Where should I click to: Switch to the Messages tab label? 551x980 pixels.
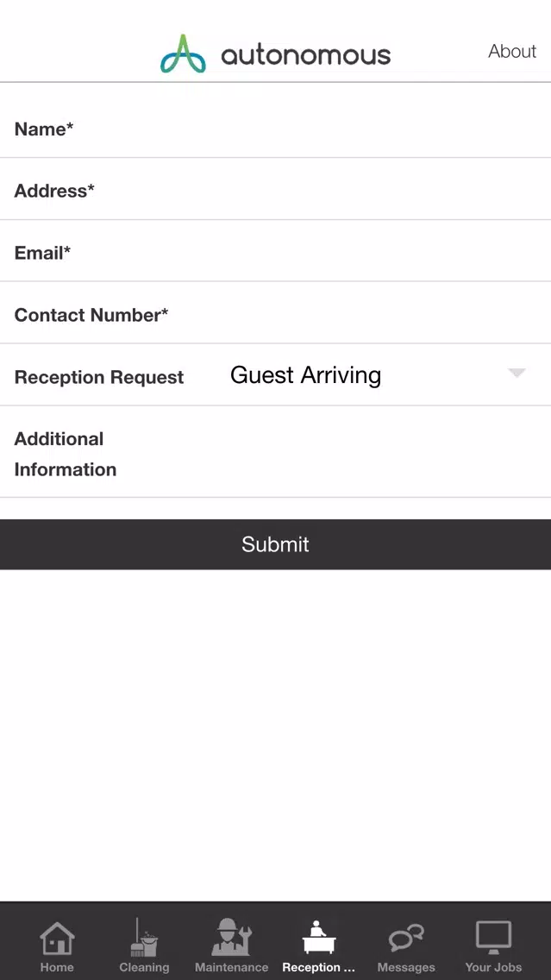406,967
